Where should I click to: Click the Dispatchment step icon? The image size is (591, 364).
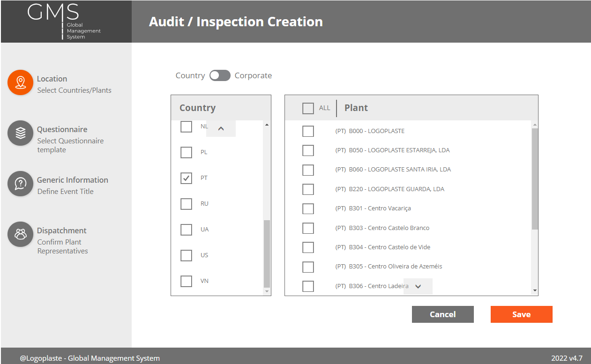pyautogui.click(x=20, y=234)
